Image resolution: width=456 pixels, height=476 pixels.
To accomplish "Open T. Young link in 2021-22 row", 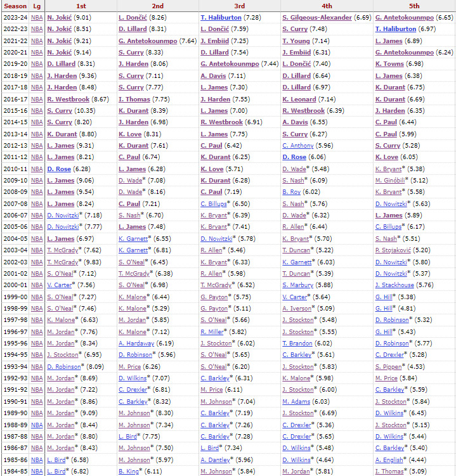I will [x=296, y=41].
